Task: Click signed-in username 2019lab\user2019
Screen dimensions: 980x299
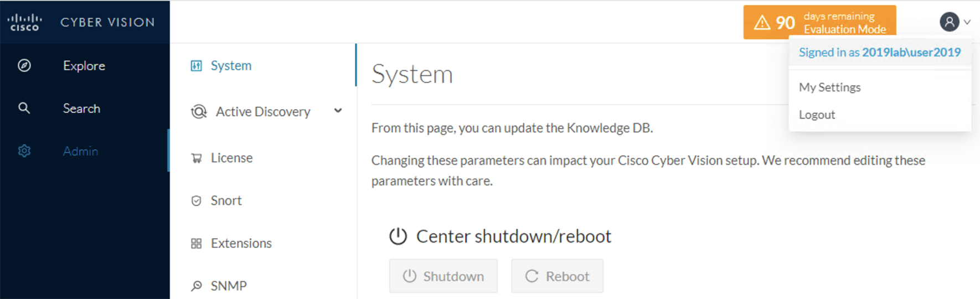Action: (911, 53)
